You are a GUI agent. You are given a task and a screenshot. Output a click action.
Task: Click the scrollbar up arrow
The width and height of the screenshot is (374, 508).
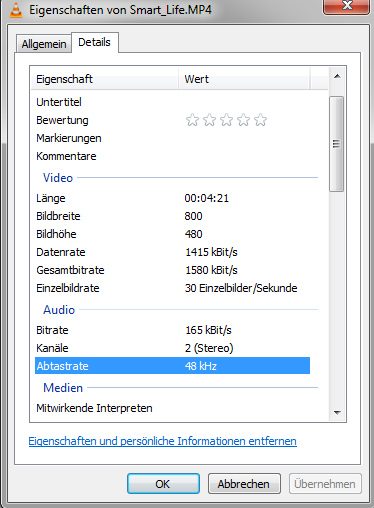point(337,77)
